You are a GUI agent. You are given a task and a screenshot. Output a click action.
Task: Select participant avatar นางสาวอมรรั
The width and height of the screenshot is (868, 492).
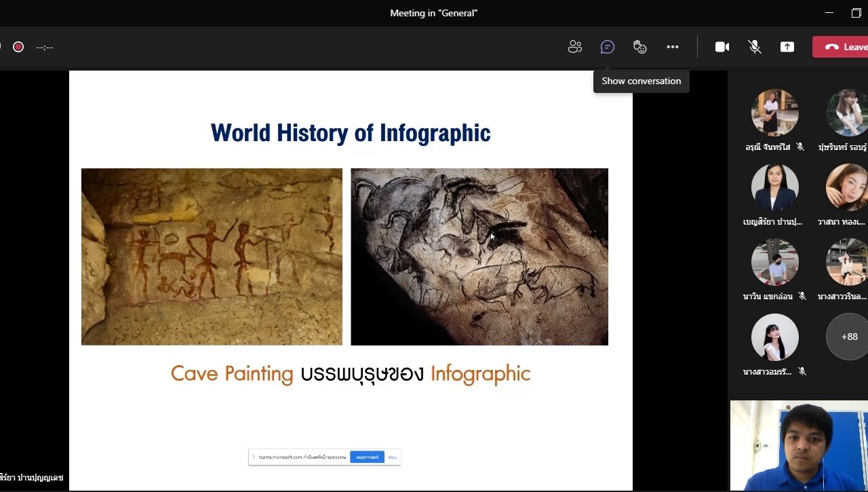[x=775, y=337]
